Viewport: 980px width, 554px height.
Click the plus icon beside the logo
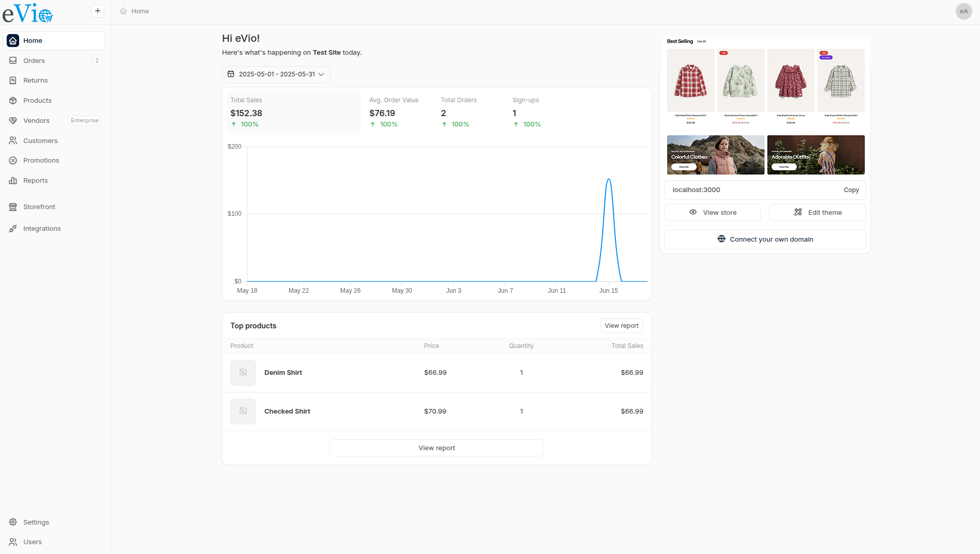[98, 11]
